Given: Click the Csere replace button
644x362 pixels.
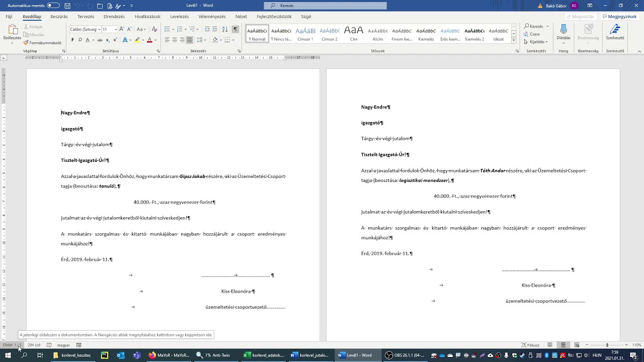Looking at the screenshot, I should tap(532, 34).
